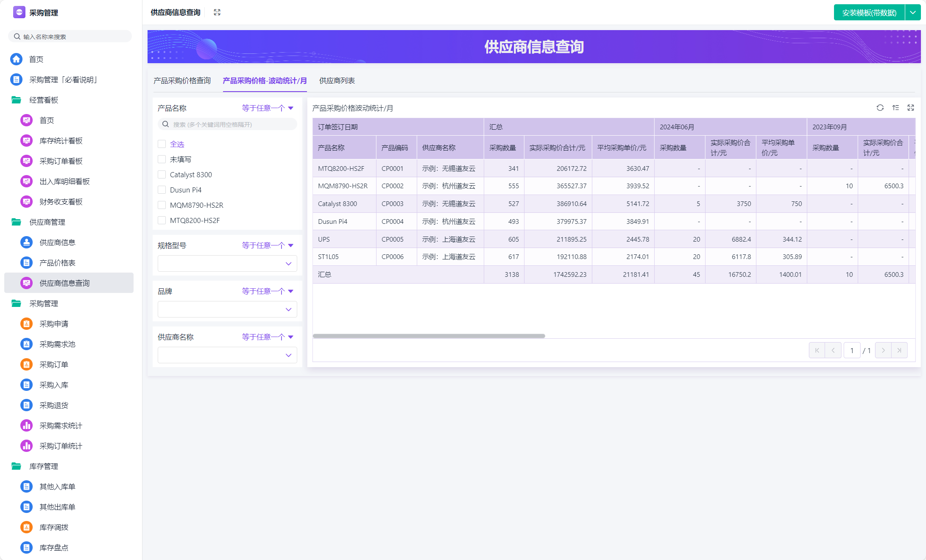The image size is (926, 560).
Task: Check the Catalyst 8300 product checkbox
Action: pos(162,175)
